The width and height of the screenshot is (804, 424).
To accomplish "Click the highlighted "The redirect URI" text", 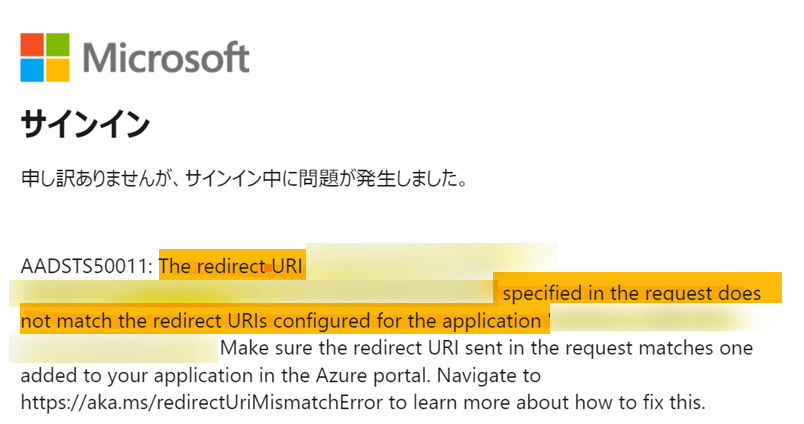I will [231, 266].
